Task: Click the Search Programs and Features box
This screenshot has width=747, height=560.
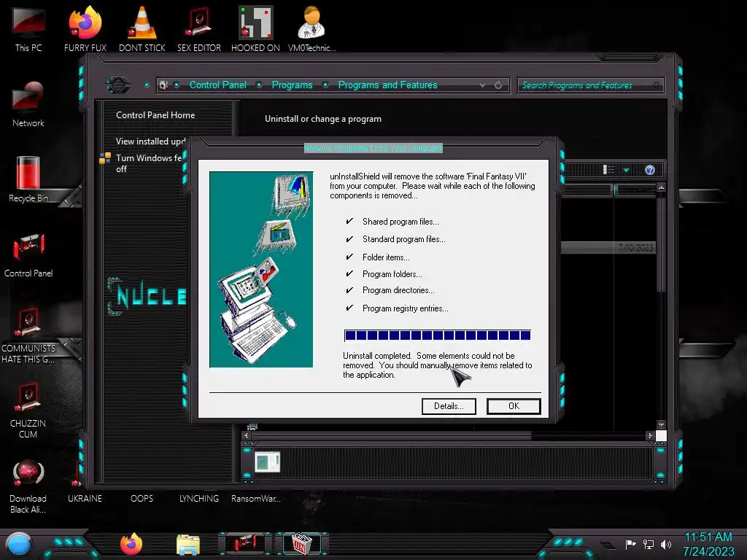Action: pos(590,85)
